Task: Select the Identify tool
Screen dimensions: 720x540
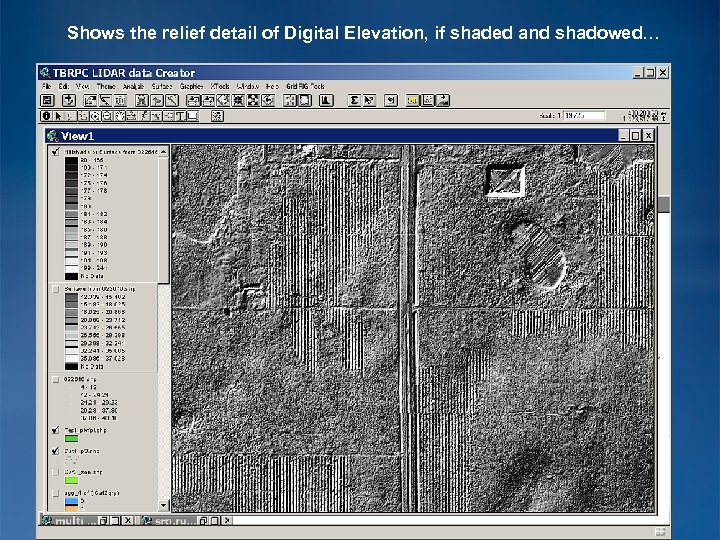Action: (46, 116)
